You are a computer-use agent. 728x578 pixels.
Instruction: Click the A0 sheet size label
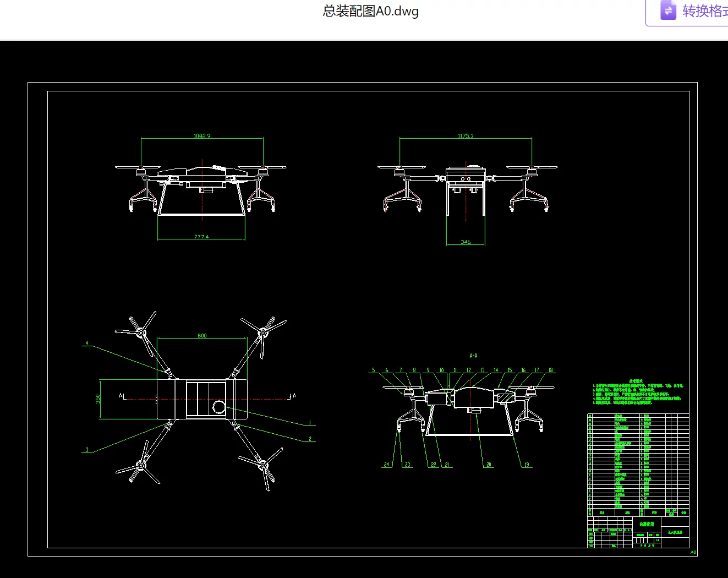(693, 552)
